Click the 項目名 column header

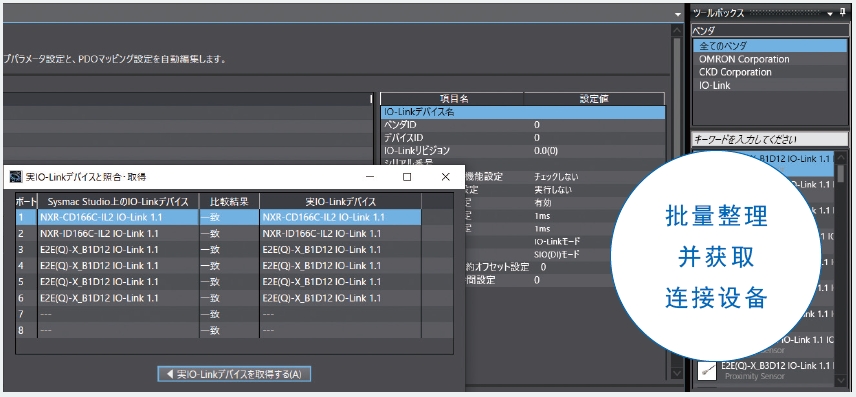pyautogui.click(x=452, y=99)
